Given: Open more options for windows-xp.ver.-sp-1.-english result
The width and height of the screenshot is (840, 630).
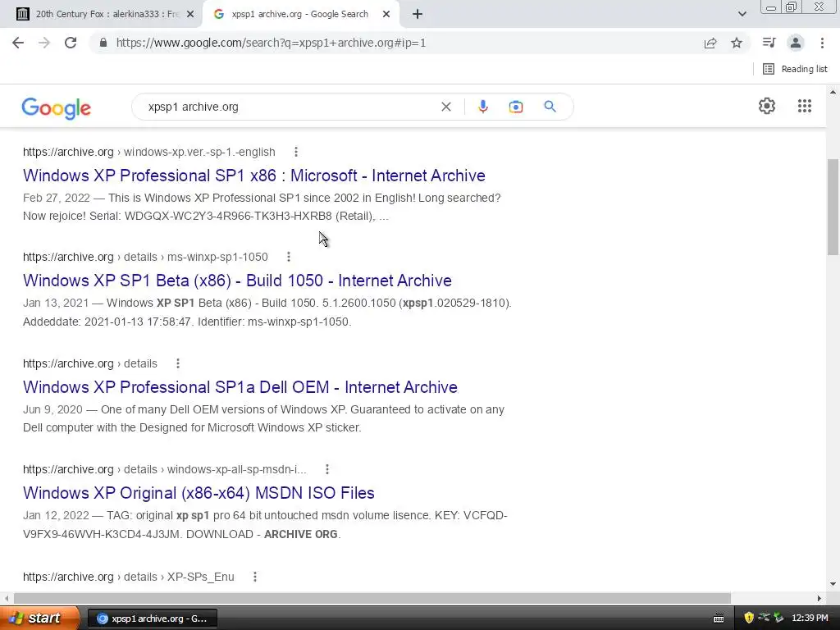Looking at the screenshot, I should pos(295,152).
